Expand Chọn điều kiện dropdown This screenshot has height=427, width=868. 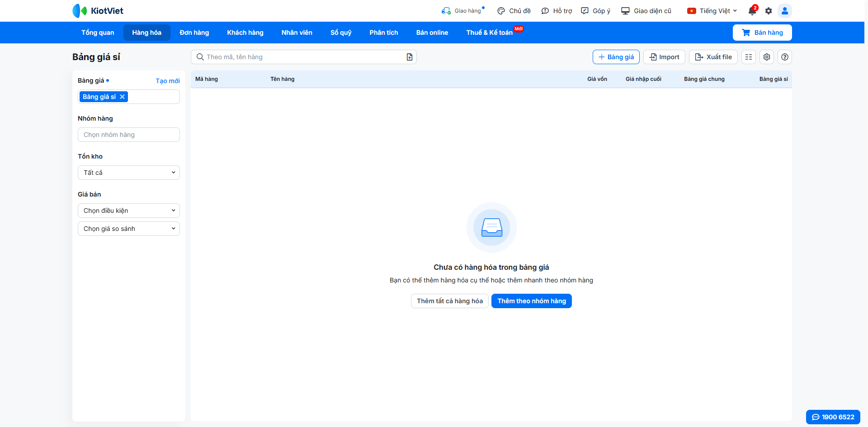129,211
